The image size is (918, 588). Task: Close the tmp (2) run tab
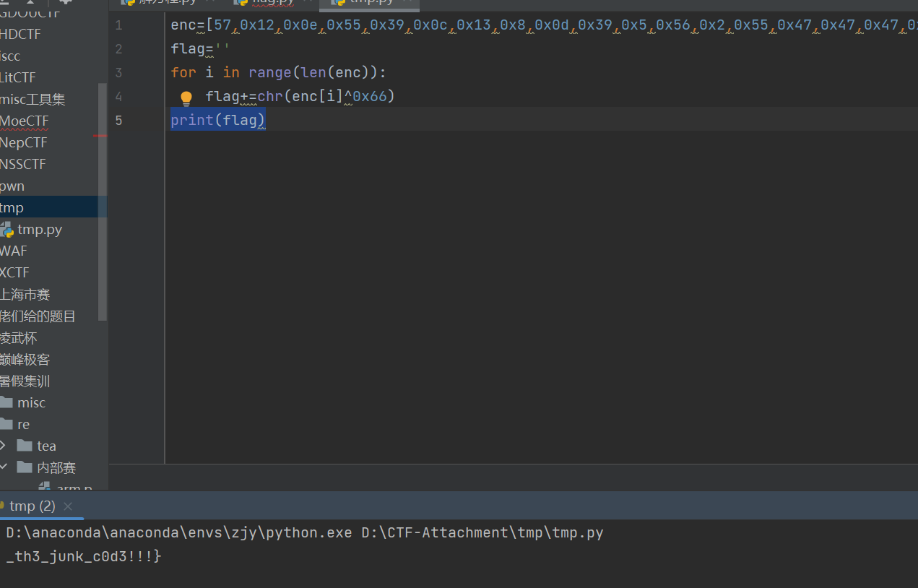[x=68, y=506]
